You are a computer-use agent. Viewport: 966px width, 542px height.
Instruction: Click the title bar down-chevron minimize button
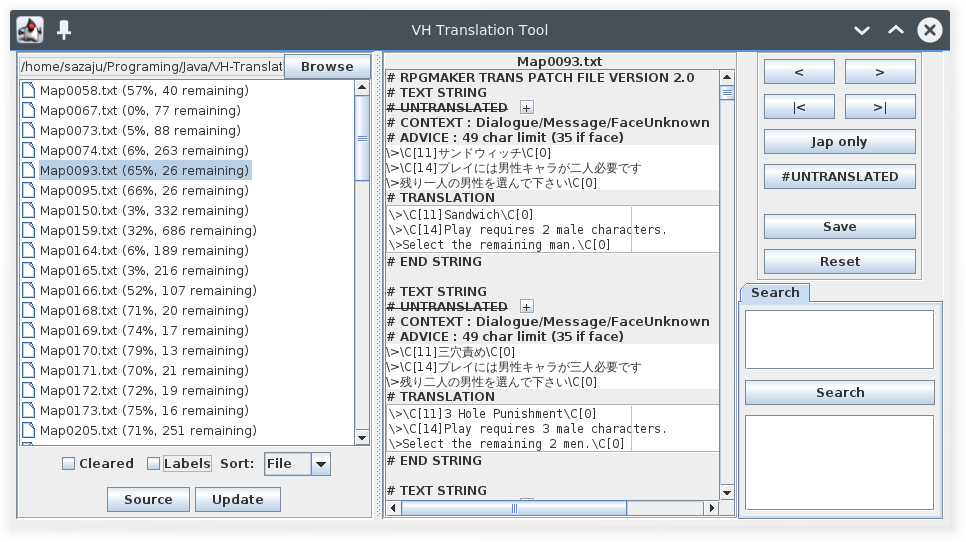862,30
